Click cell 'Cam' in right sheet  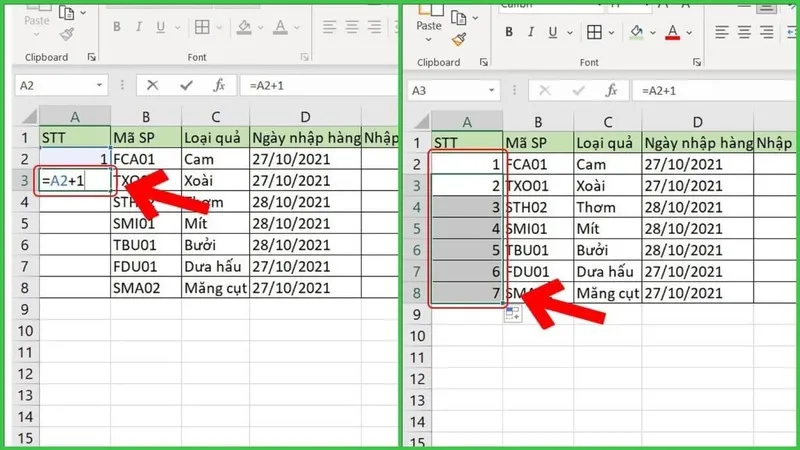pyautogui.click(x=608, y=164)
